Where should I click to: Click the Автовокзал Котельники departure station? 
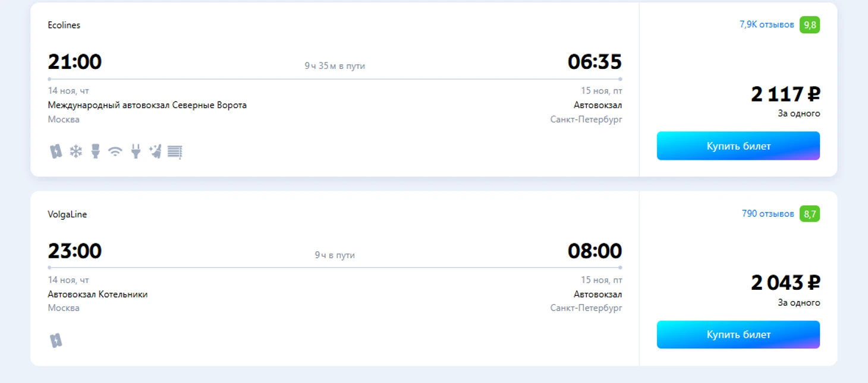click(98, 295)
